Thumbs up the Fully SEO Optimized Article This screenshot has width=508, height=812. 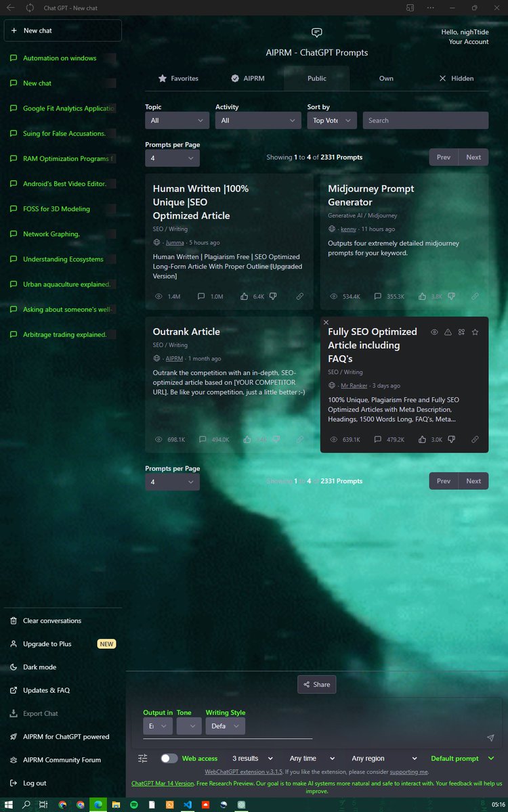coord(422,439)
